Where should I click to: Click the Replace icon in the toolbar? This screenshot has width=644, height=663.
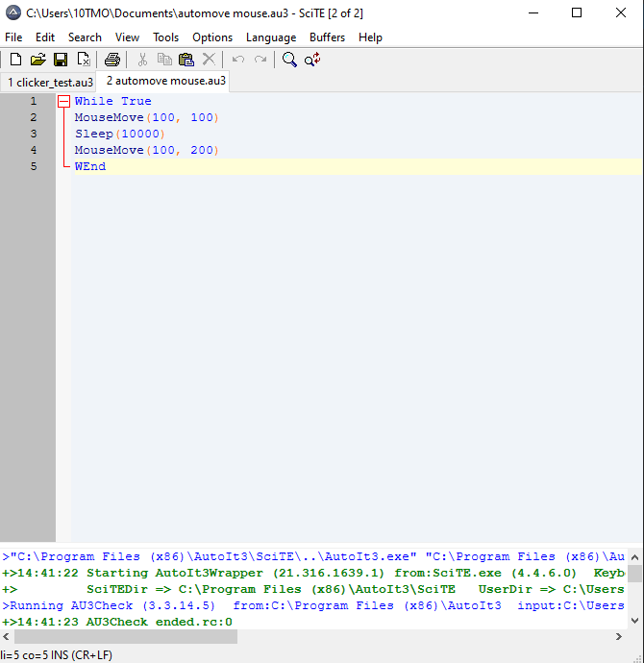click(312, 60)
